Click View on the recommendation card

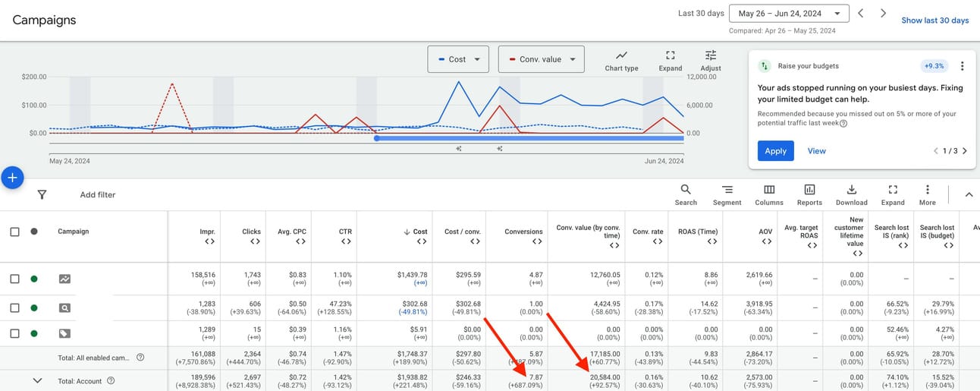pyautogui.click(x=816, y=151)
